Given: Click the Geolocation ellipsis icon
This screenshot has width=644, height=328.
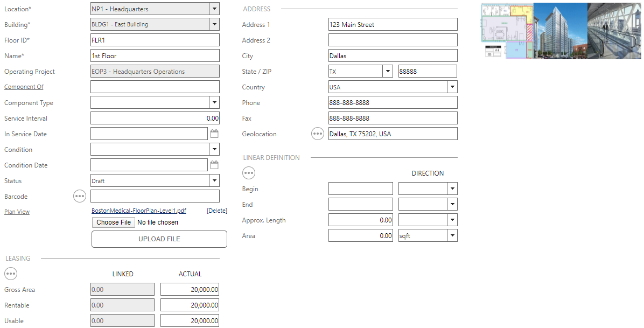Looking at the screenshot, I should 318,134.
